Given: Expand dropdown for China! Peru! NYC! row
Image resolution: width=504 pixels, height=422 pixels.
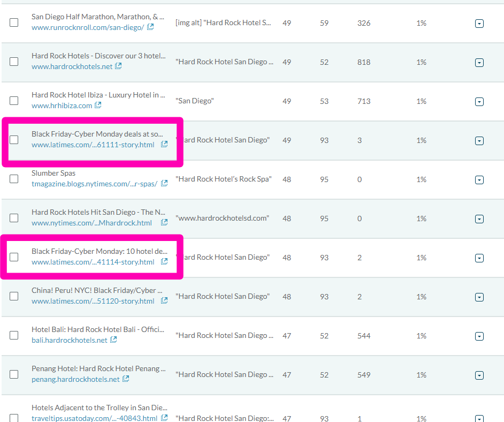Looking at the screenshot, I should click(479, 297).
